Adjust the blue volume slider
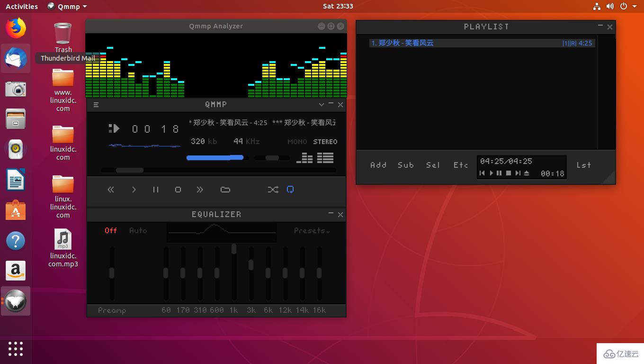 [x=217, y=158]
